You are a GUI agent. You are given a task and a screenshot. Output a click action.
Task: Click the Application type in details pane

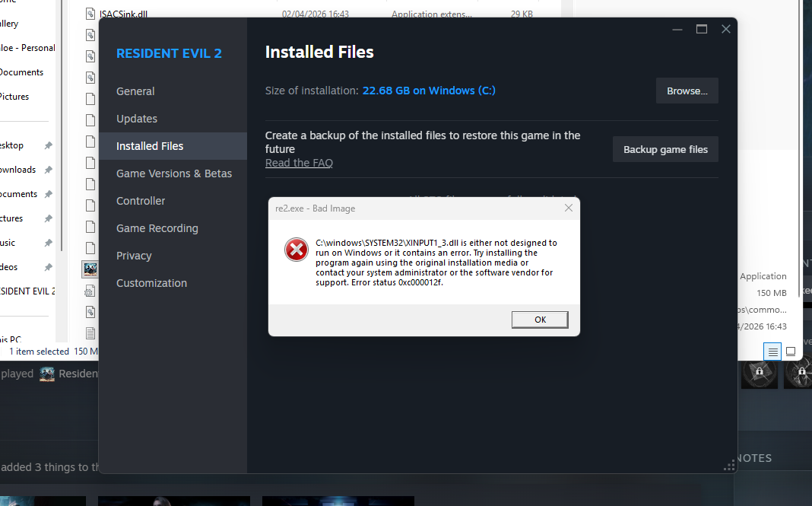[x=763, y=276]
